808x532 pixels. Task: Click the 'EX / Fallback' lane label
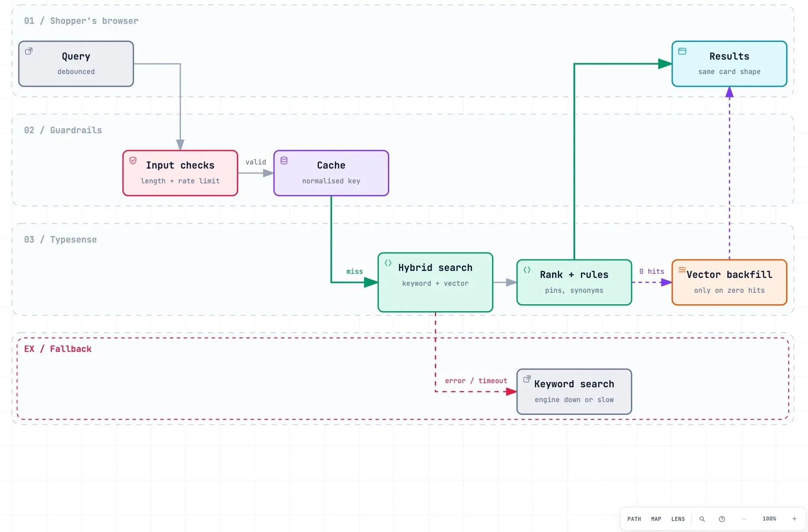click(58, 349)
